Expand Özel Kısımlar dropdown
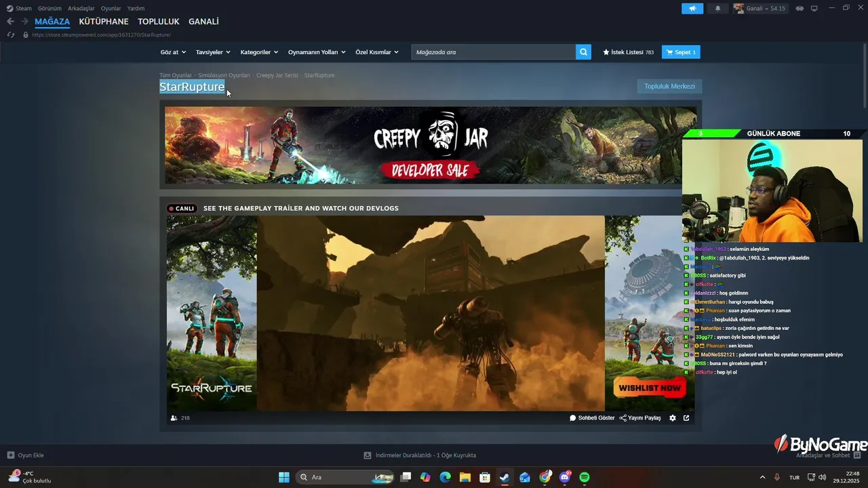Screen dimensions: 868x488 click(x=377, y=52)
